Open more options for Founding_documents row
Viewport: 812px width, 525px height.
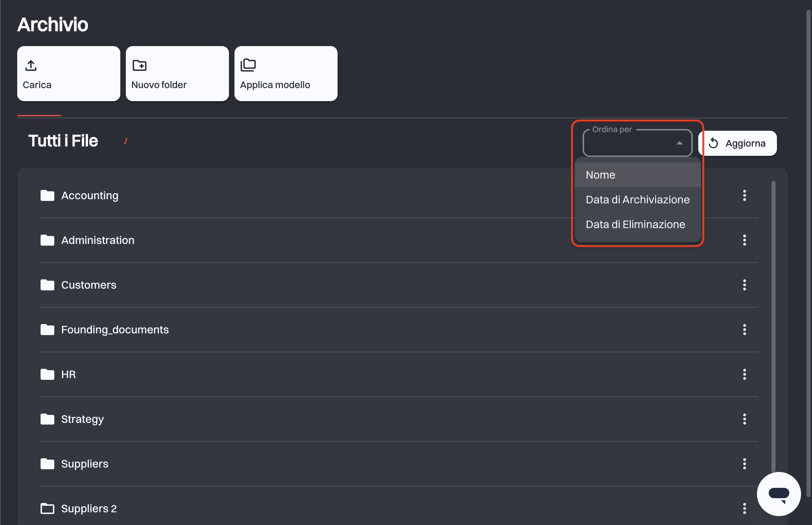click(x=745, y=330)
